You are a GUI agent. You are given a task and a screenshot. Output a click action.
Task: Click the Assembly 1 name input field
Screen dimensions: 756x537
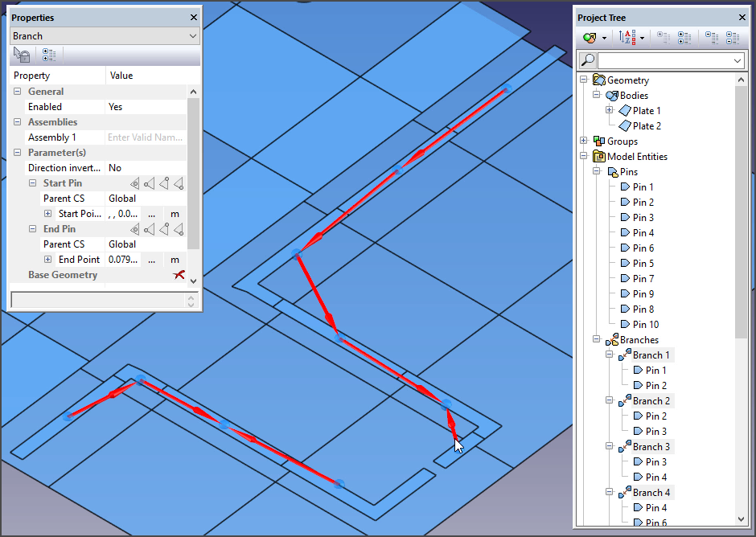point(146,137)
